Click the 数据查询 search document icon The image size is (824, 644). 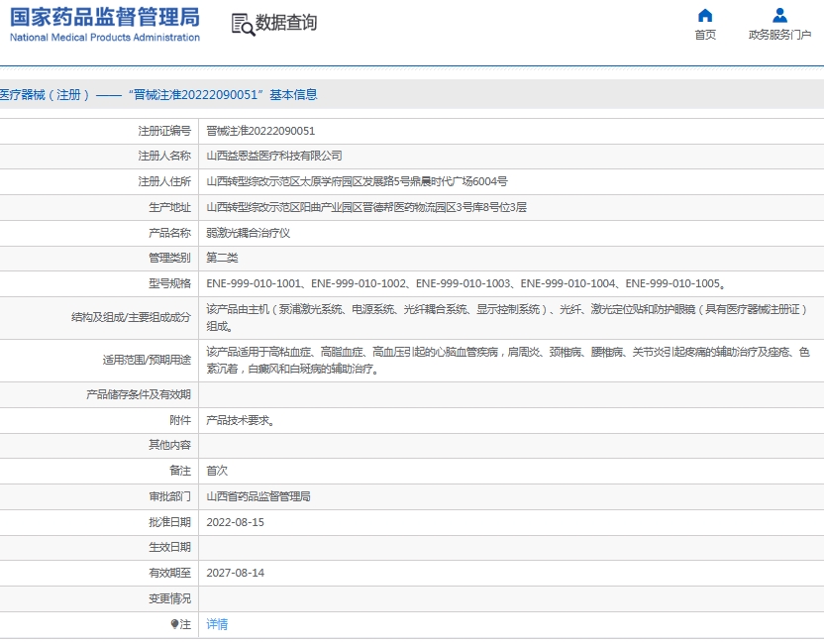[244, 24]
